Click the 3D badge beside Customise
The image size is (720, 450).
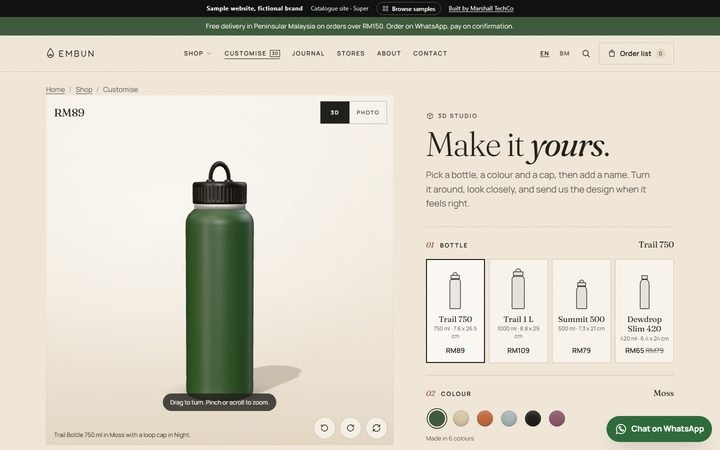click(275, 53)
